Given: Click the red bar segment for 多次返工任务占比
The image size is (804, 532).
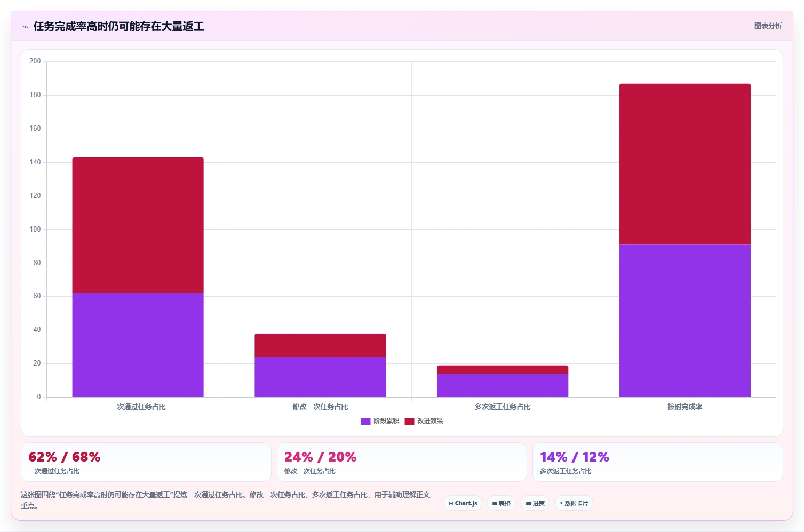Looking at the screenshot, I should coord(503,369).
